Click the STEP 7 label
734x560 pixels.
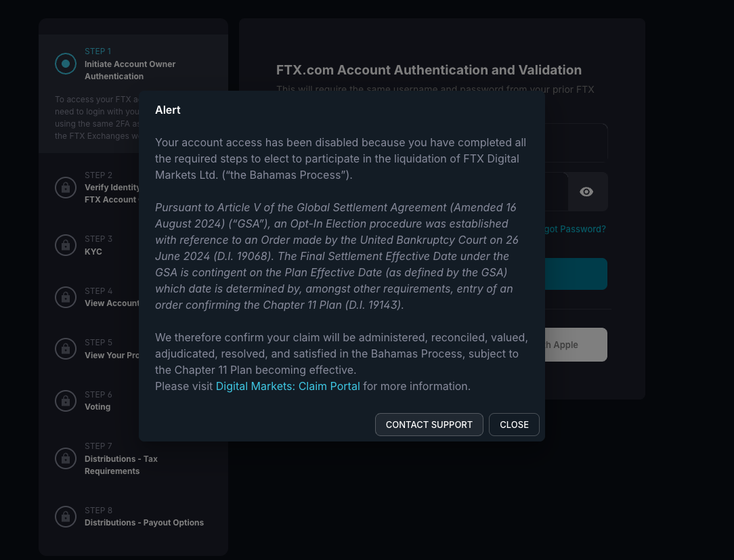(98, 446)
